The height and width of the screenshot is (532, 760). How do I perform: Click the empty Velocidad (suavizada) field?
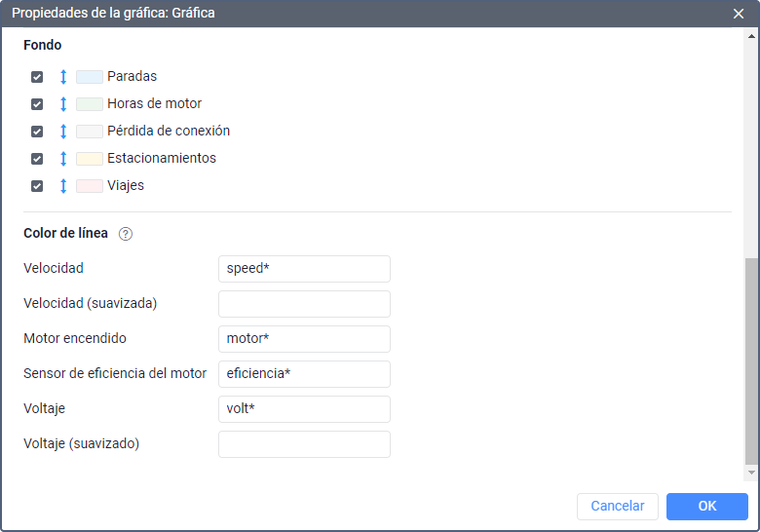(x=304, y=304)
